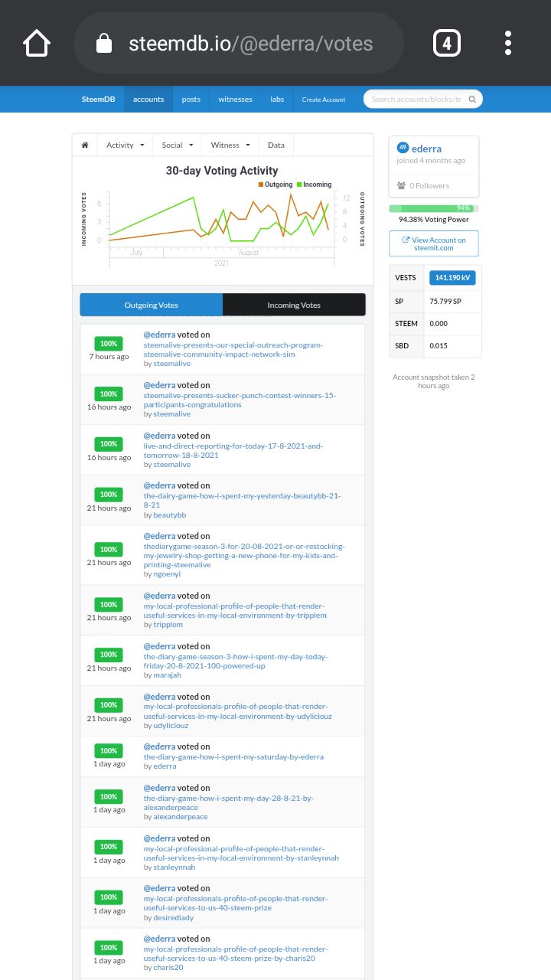Click author link beautybb

[x=169, y=515]
